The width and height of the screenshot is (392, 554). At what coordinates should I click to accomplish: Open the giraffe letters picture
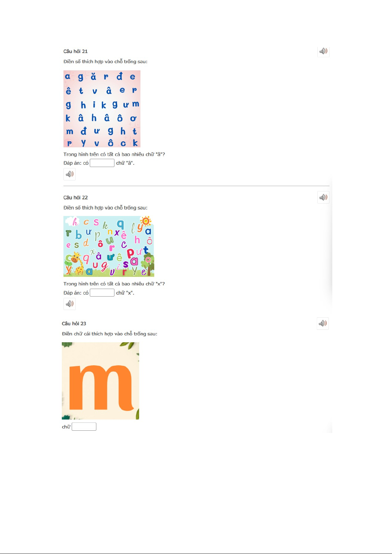point(109,246)
